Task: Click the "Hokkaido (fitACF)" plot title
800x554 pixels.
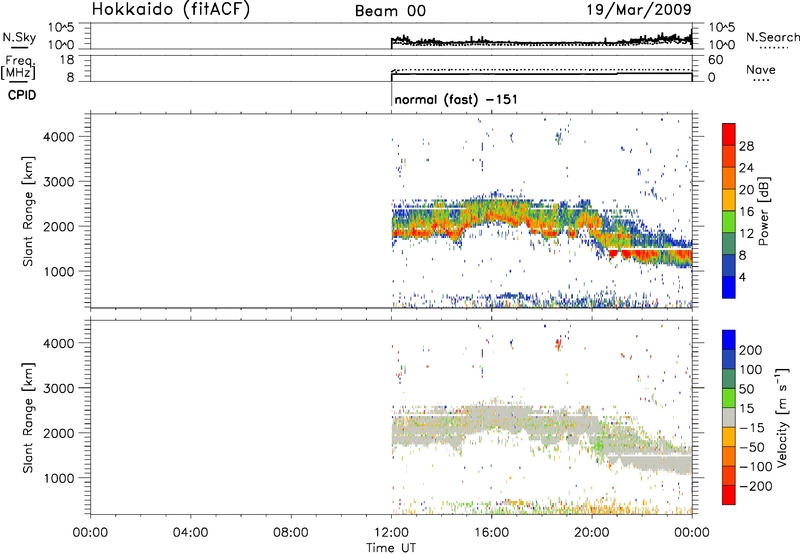Action: coord(171,9)
